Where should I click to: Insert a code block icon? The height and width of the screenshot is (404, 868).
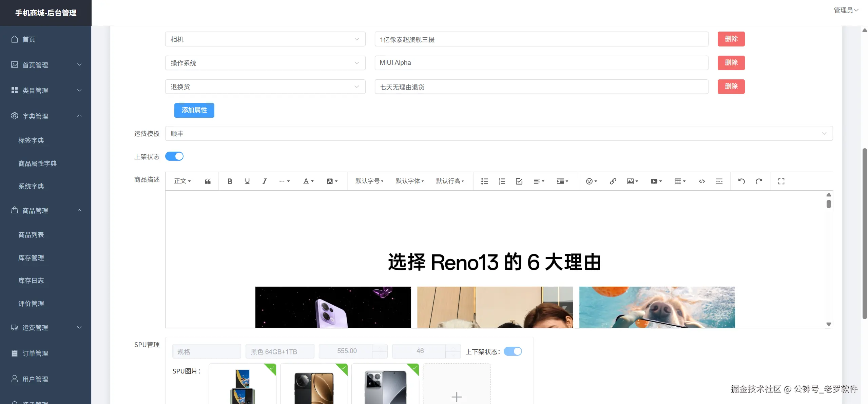(x=702, y=181)
